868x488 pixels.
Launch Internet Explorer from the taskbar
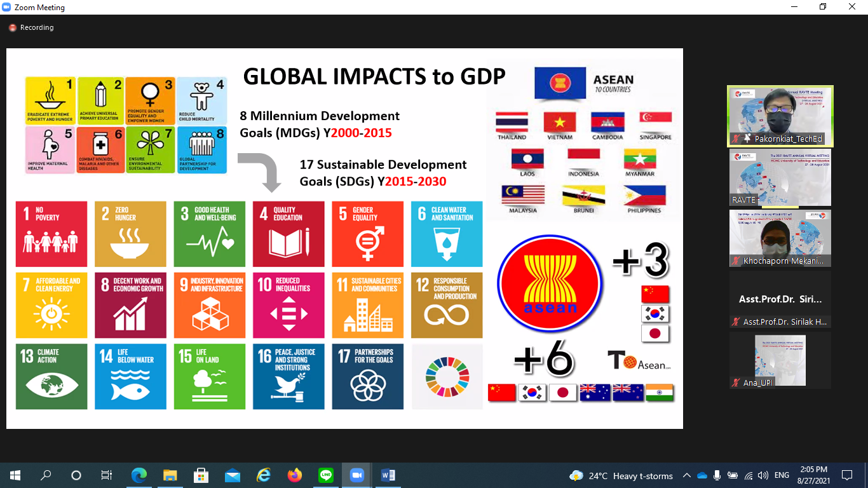(x=263, y=475)
